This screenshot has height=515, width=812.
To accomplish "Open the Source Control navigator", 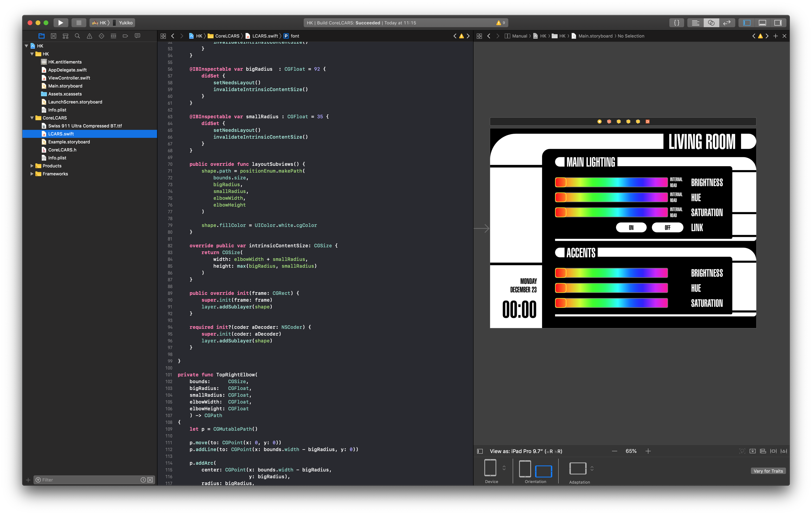I will (x=53, y=36).
